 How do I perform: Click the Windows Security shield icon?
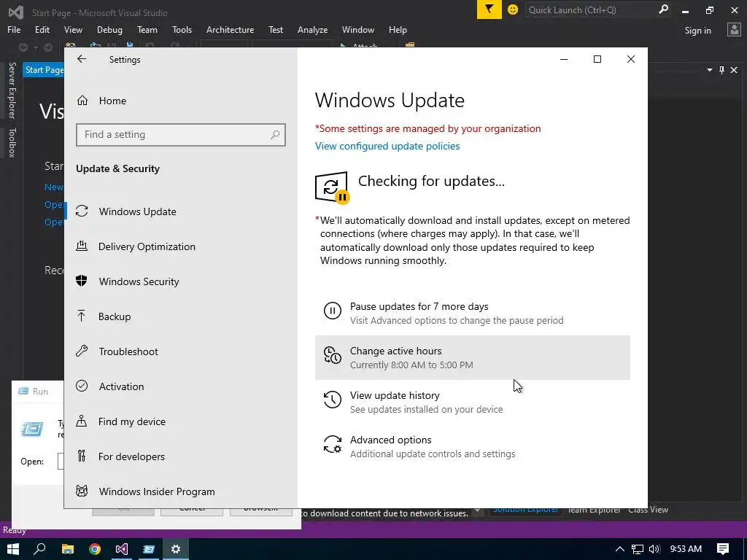tap(82, 281)
